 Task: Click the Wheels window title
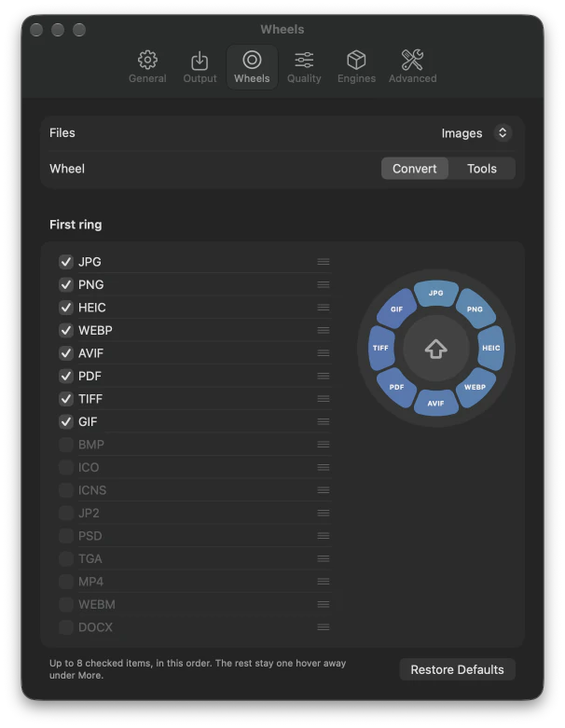282,29
